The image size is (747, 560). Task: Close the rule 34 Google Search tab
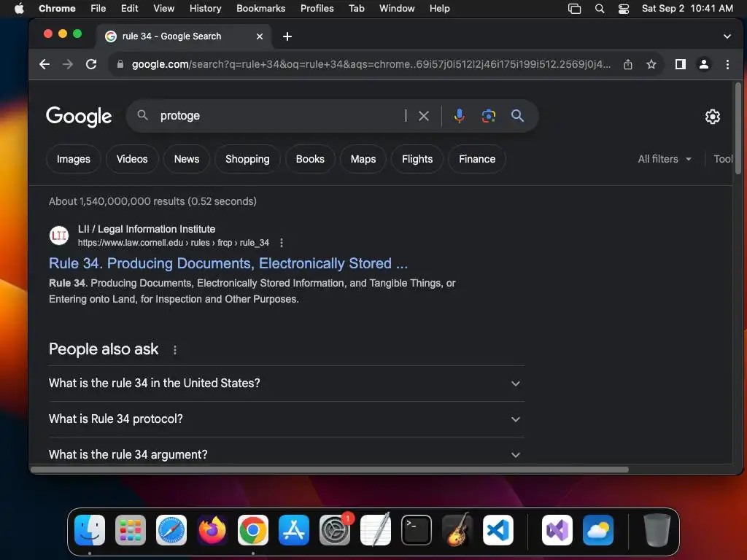click(x=260, y=36)
